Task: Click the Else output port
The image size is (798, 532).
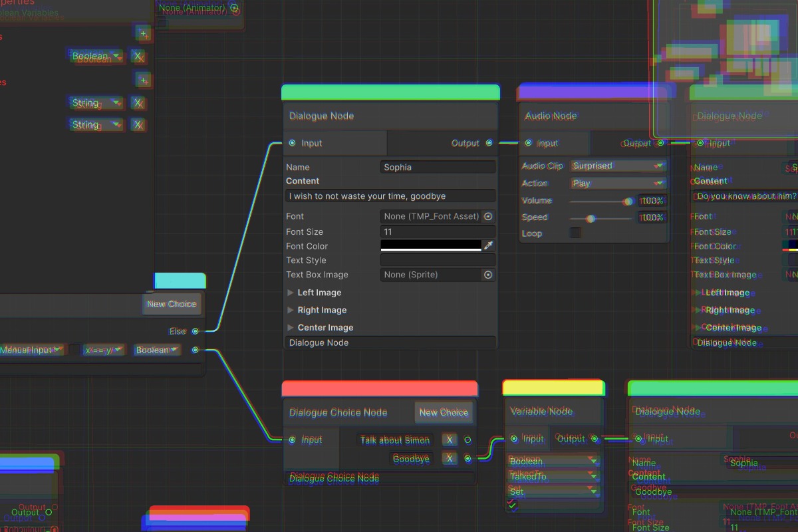Action: [x=195, y=331]
